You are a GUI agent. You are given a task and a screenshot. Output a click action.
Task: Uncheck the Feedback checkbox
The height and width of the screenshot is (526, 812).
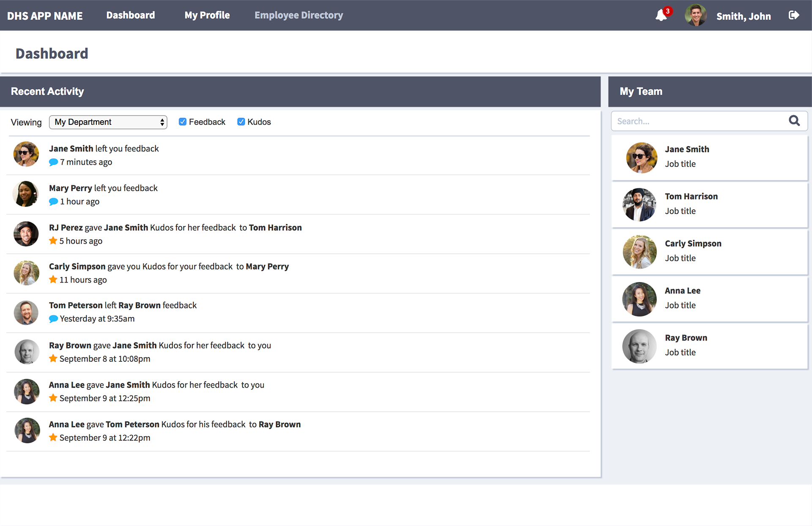coord(183,122)
